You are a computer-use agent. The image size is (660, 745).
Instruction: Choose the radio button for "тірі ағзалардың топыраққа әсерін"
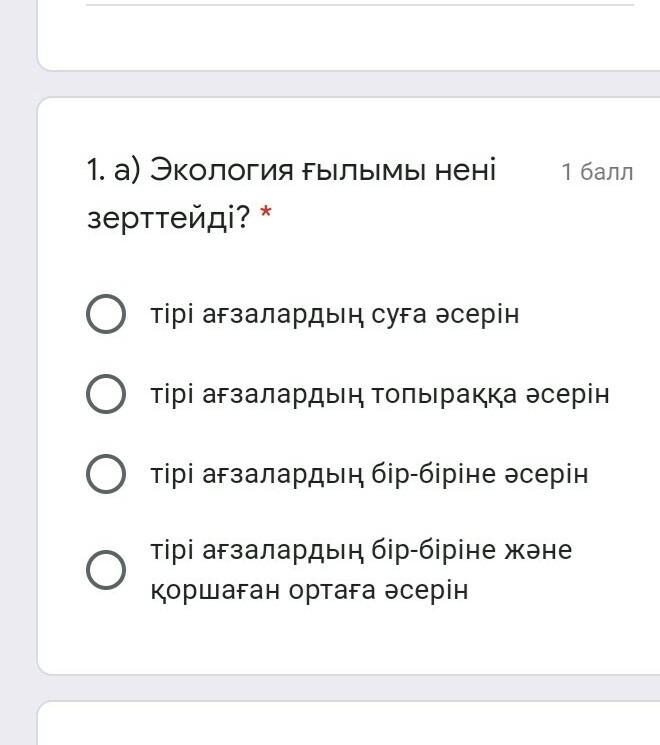click(106, 393)
